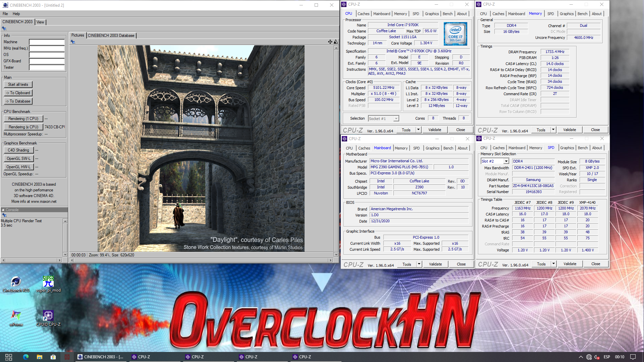Click the MHz (real freq.) input field
This screenshot has width=644, height=362.
[47, 49]
